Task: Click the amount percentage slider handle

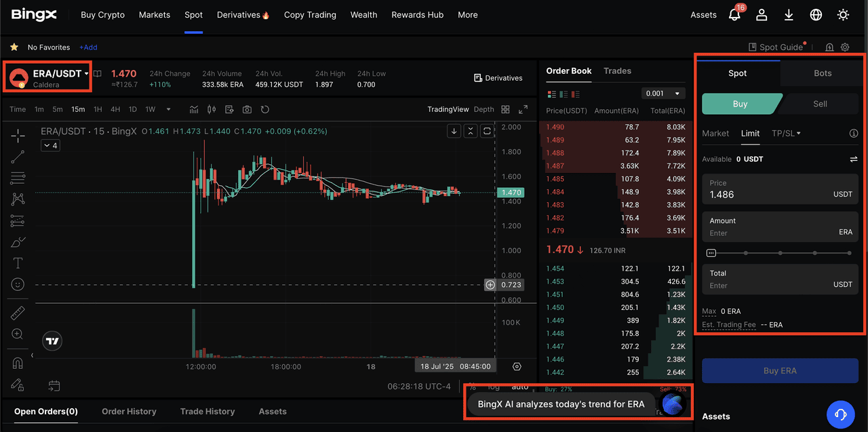Action: (x=711, y=253)
